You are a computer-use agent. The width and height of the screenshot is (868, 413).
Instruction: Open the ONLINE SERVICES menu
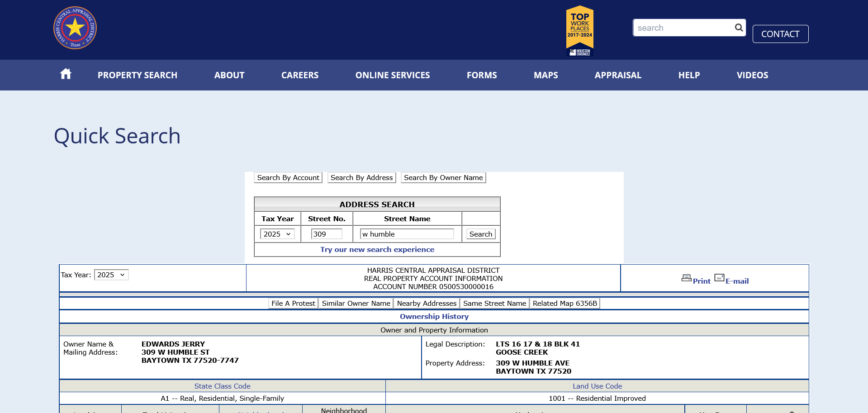point(393,75)
